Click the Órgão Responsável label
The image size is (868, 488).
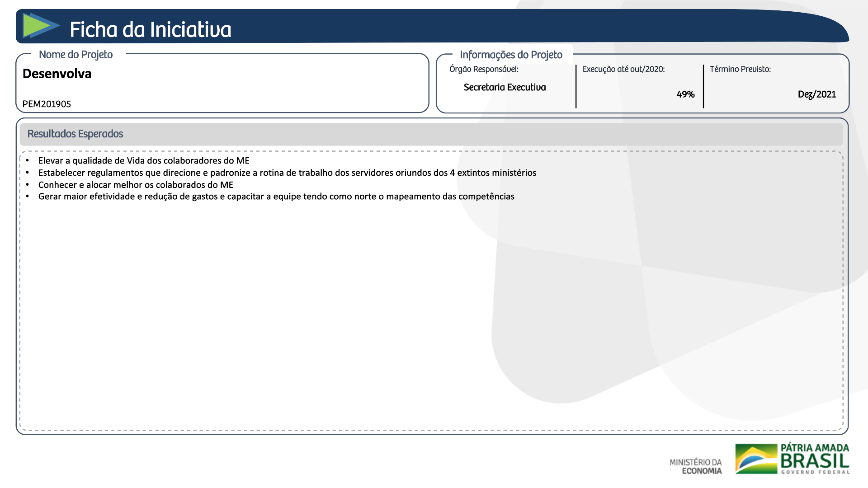[x=484, y=69]
